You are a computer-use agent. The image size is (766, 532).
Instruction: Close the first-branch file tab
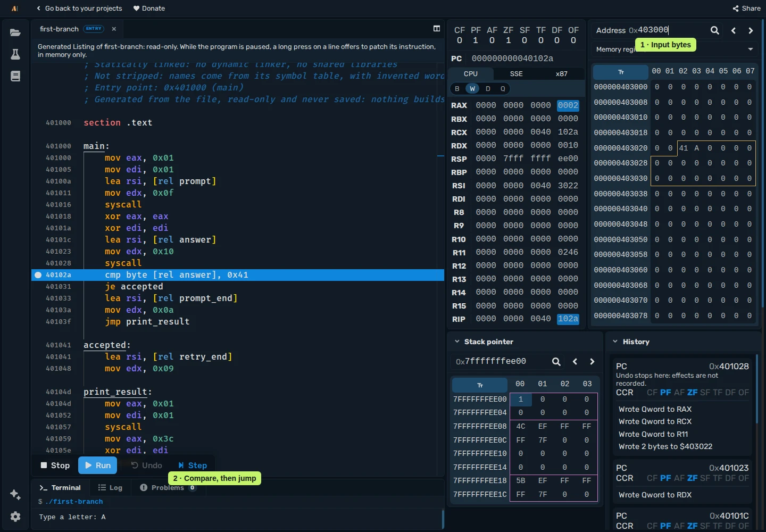click(114, 29)
